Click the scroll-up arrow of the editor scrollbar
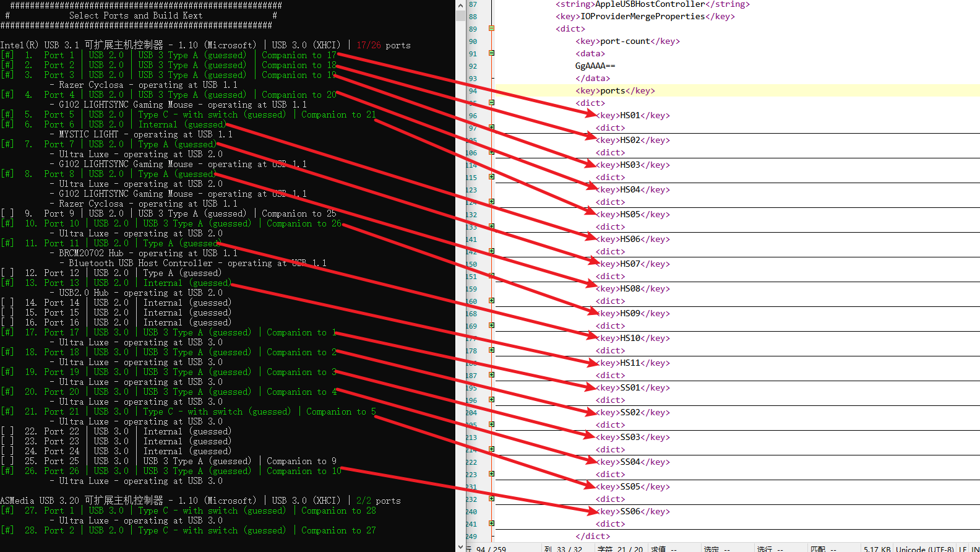 (460, 5)
